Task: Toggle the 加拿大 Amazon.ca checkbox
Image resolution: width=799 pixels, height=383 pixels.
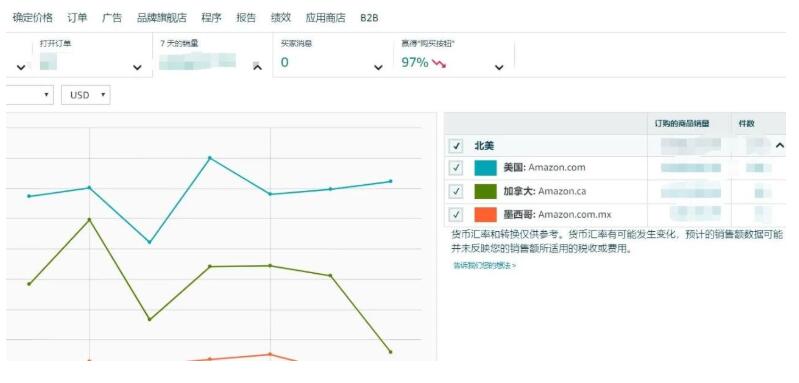Action: click(456, 192)
